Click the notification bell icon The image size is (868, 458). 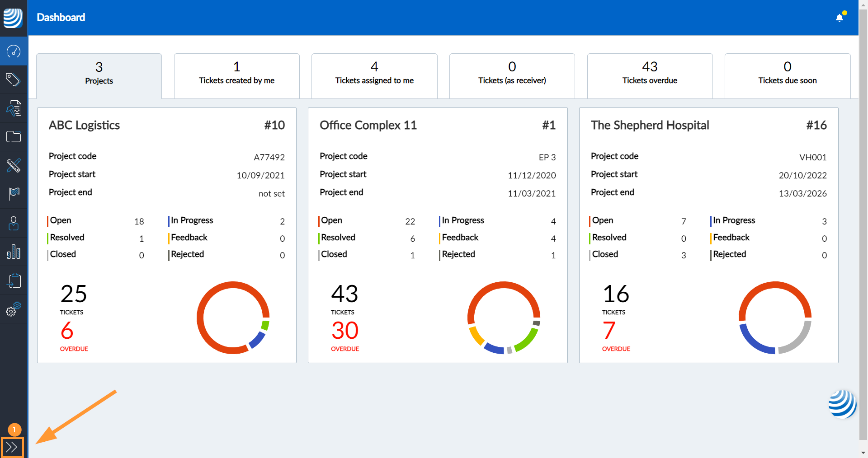pos(840,18)
